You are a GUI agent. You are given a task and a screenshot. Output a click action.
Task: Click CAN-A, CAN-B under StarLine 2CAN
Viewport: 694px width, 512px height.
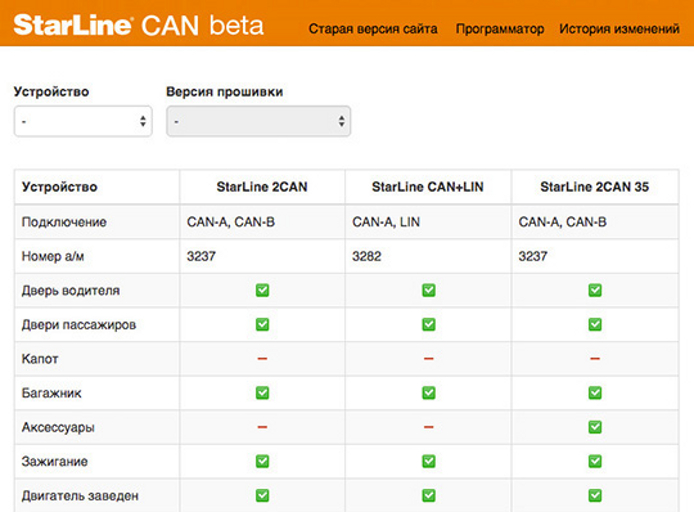[x=231, y=222]
